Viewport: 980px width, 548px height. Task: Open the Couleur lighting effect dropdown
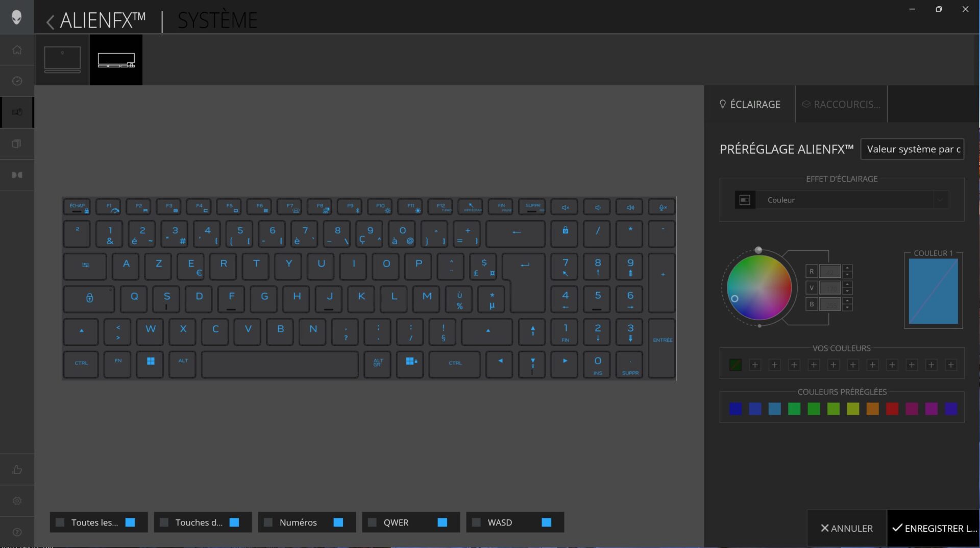click(842, 200)
